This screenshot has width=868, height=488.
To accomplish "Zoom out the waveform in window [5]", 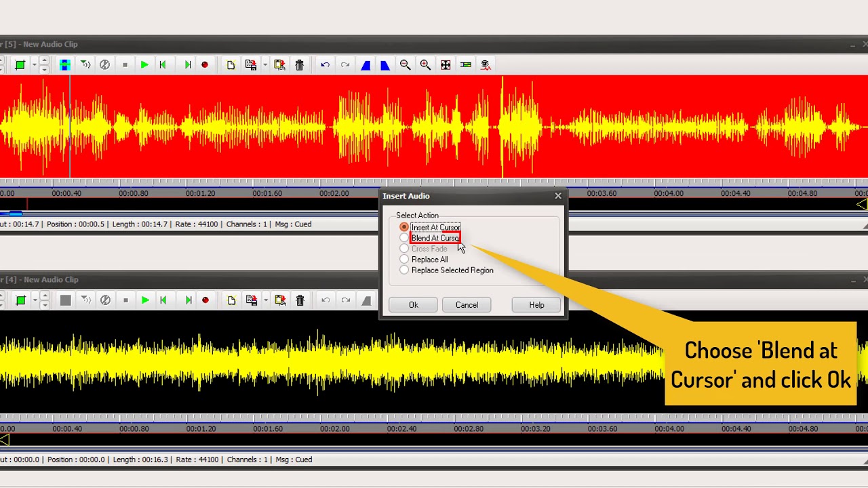I will pos(405,65).
